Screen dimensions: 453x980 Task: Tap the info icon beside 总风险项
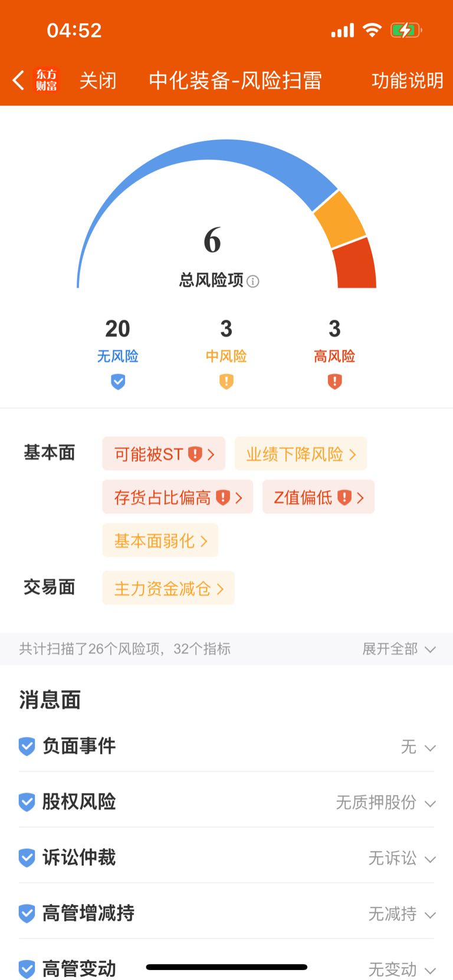coord(253,281)
